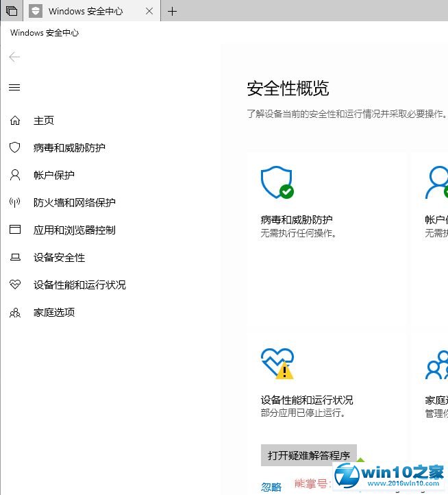
Task: Click the tab overview icon in title bar
Action: pyautogui.click(x=12, y=11)
